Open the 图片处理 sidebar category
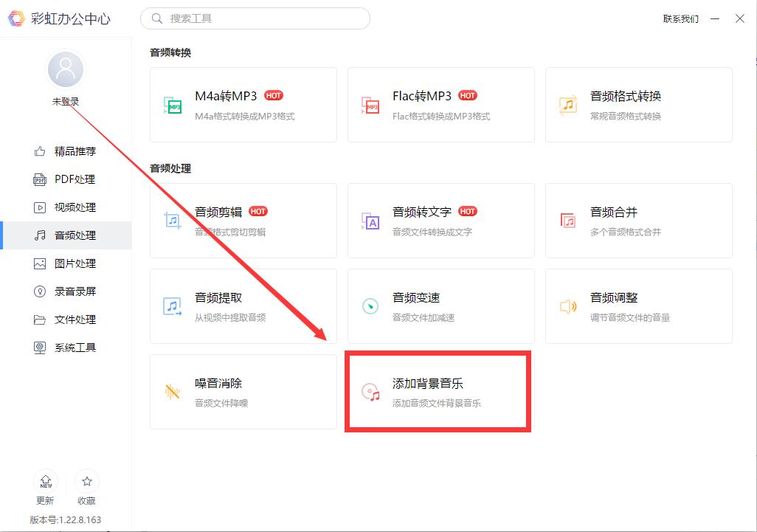The width and height of the screenshot is (757, 532). (x=66, y=263)
